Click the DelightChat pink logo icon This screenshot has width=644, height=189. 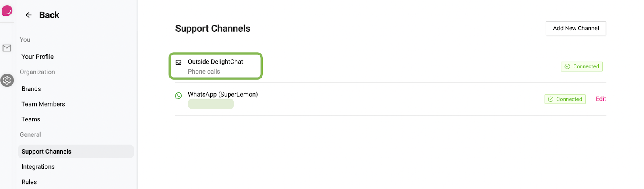[x=7, y=10]
